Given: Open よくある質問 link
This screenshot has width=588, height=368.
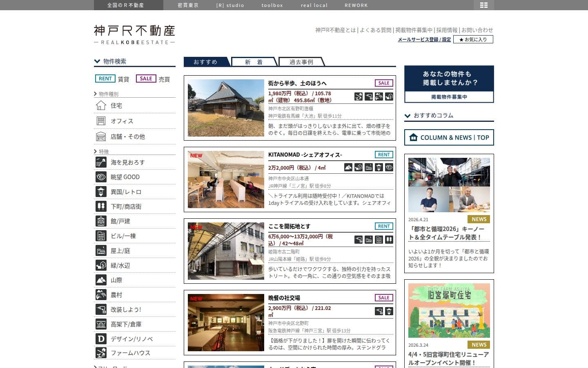Looking at the screenshot, I should [376, 30].
